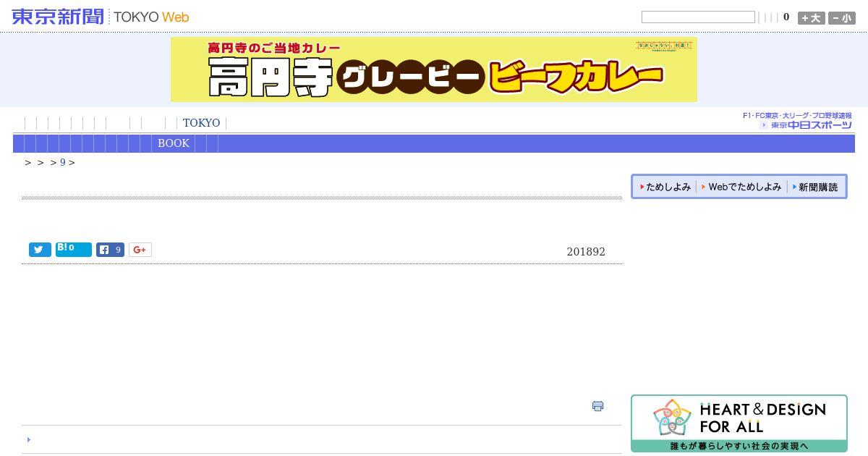868x456 pixels.
Task: Decrease text size with −小 button
Action: (x=841, y=18)
